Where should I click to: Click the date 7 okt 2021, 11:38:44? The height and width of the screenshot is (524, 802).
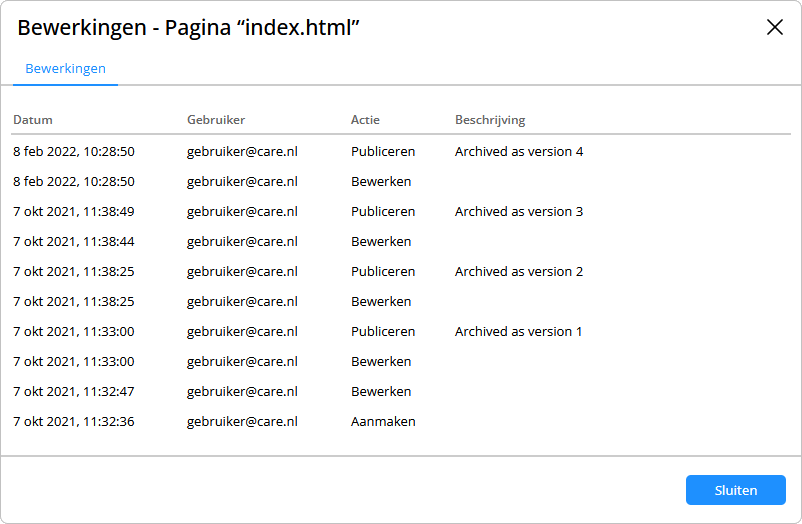click(x=74, y=242)
